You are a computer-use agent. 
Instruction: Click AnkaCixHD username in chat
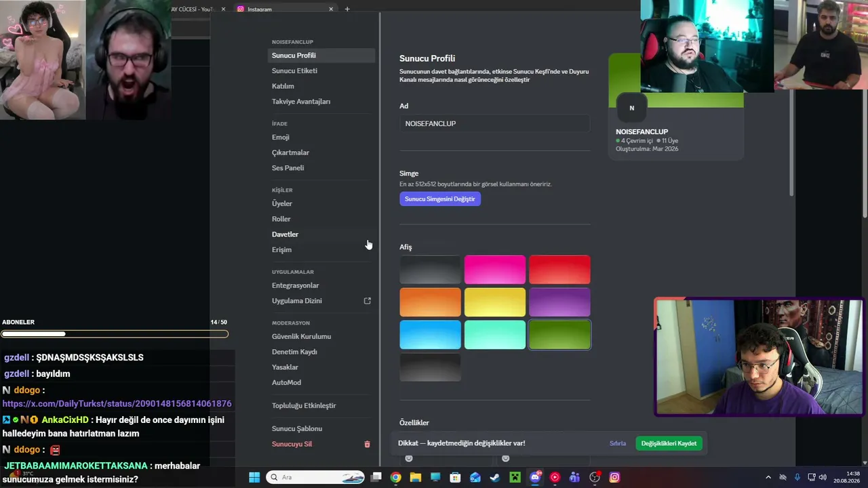(x=65, y=420)
